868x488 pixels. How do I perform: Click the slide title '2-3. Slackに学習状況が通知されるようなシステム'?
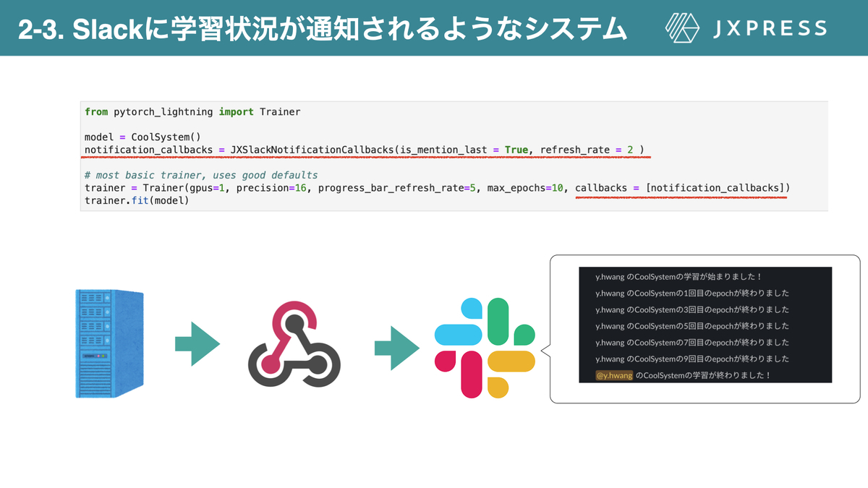323,28
